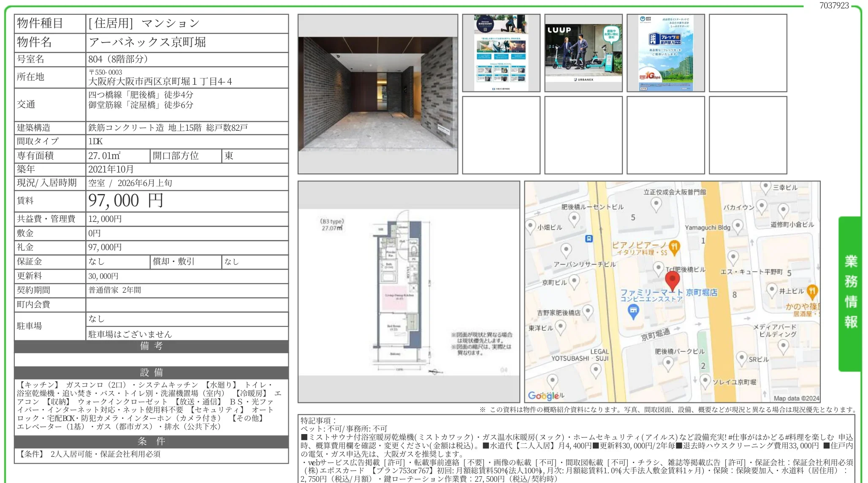The image size is (868, 483).
Task: Click the ソレイユ京町堀 map pin
Action: coord(705,380)
